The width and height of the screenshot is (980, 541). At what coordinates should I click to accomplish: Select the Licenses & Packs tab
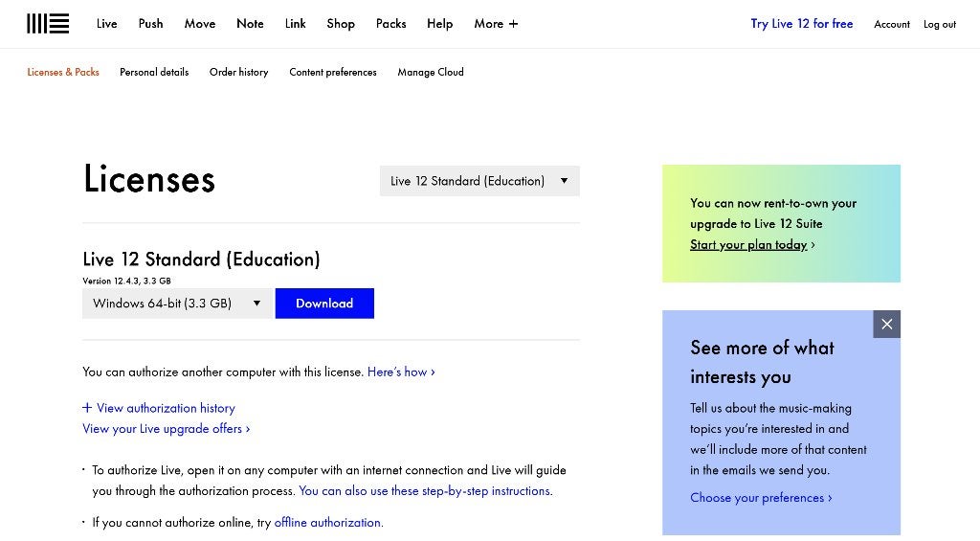[x=63, y=72]
